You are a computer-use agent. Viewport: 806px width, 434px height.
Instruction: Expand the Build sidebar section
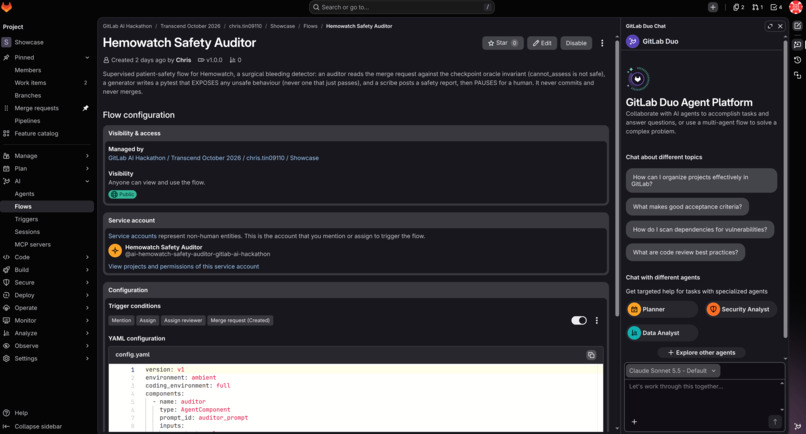(x=87, y=270)
